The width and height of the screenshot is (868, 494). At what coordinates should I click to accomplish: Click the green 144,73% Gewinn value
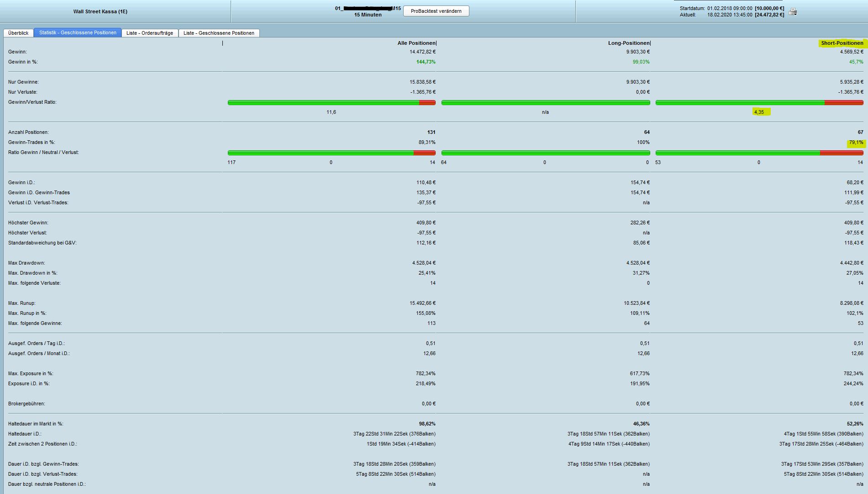426,62
